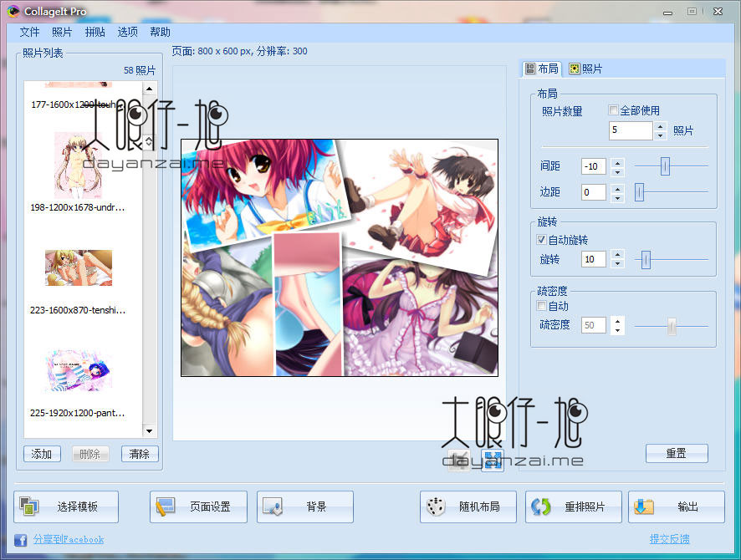Click the 旋转 value field showing 10
Image resolution: width=741 pixels, height=560 pixels.
pos(594,259)
